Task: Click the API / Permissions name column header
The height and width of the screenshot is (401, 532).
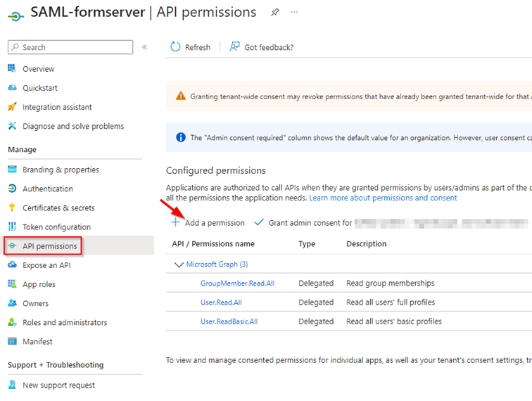Action: (x=213, y=243)
